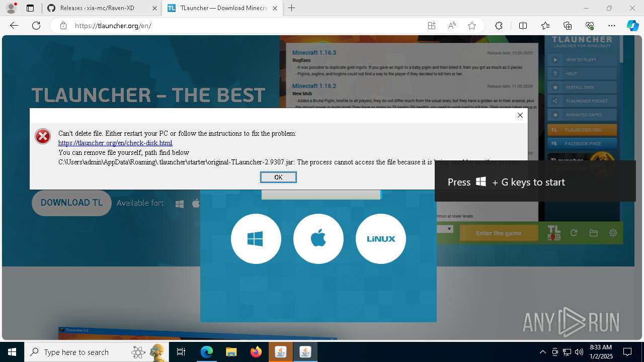The width and height of the screenshot is (644, 362).
Task: Go back in the browser
Action: tap(14, 26)
